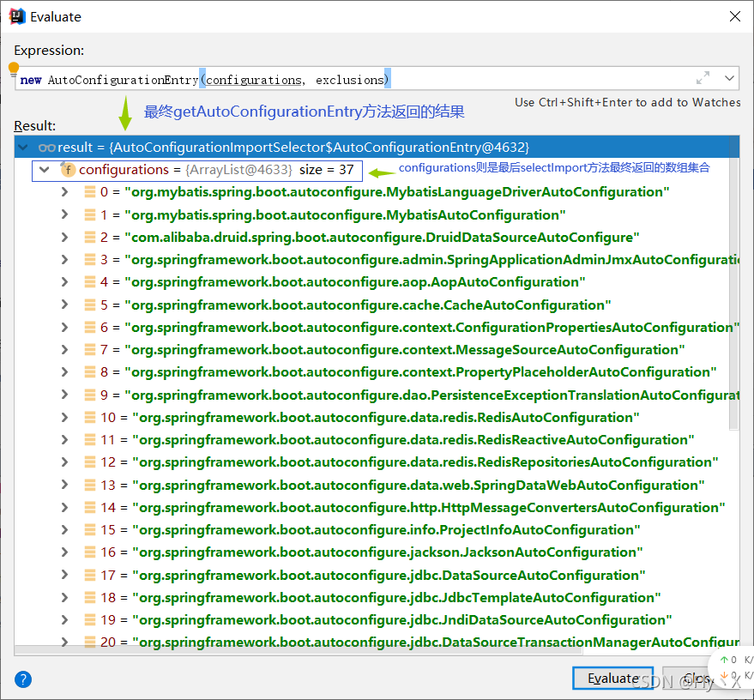Image resolution: width=754 pixels, height=700 pixels.
Task: Click the horizontal scrollbar under the results
Action: (x=299, y=650)
